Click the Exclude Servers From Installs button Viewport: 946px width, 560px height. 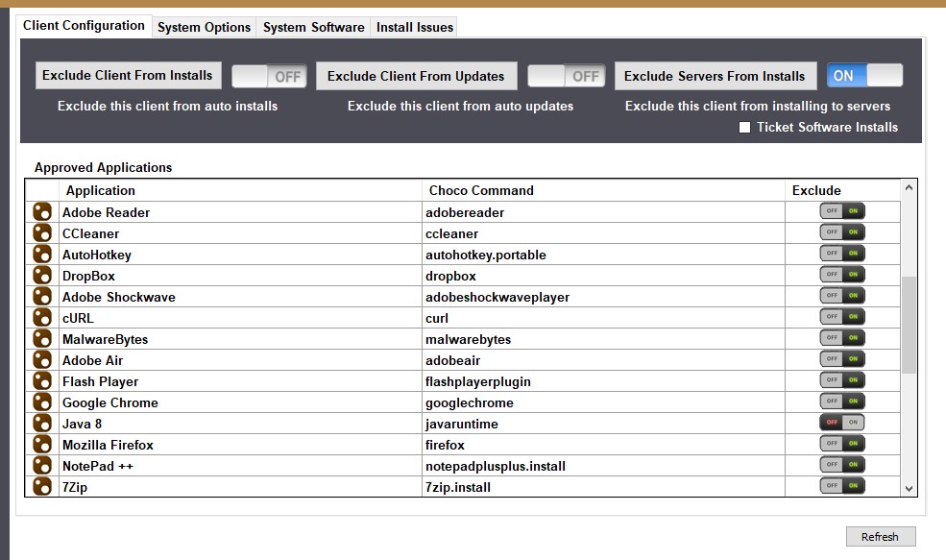point(715,76)
